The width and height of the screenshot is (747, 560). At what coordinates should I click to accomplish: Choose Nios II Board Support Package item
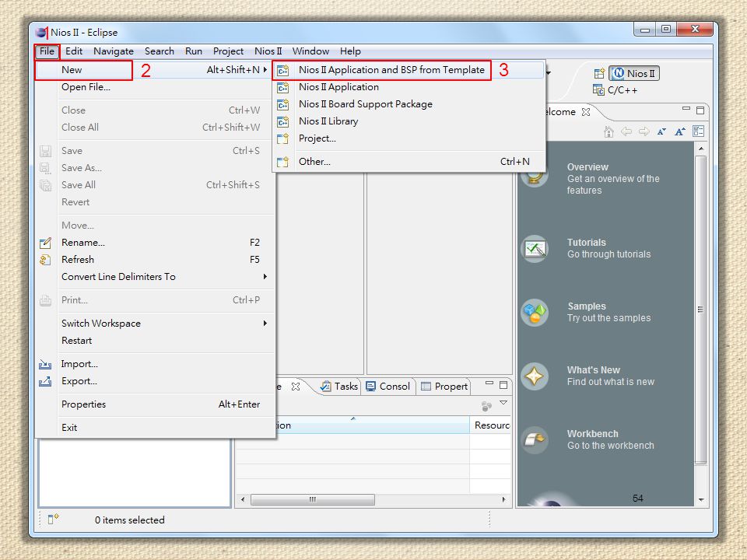pyautogui.click(x=409, y=104)
